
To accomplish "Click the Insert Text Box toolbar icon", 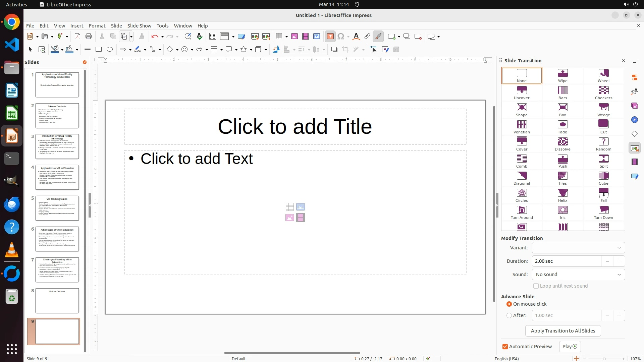I will pyautogui.click(x=330, y=37).
